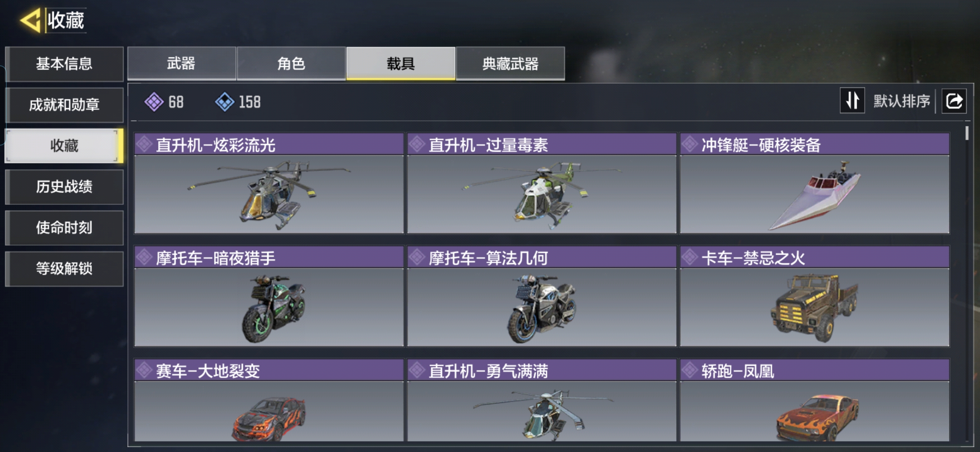980x452 pixels.
Task: Click the blue rare diamond icon showing 158
Action: coord(224,102)
